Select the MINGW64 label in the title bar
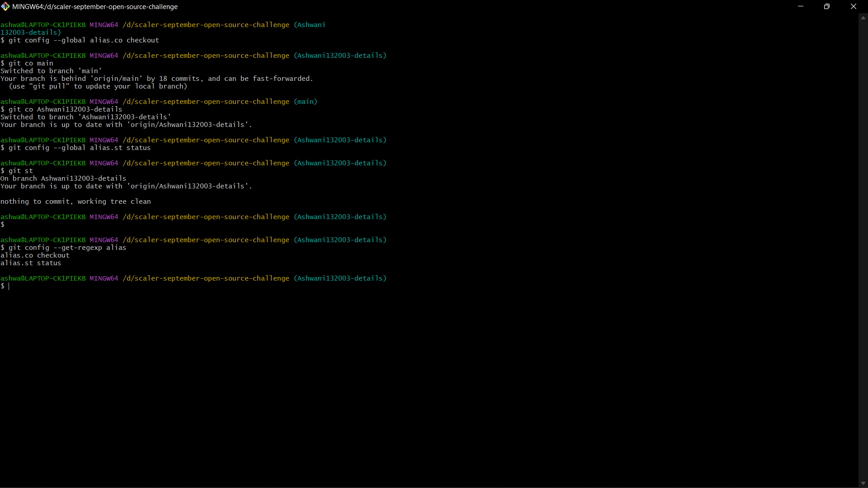 click(x=28, y=6)
